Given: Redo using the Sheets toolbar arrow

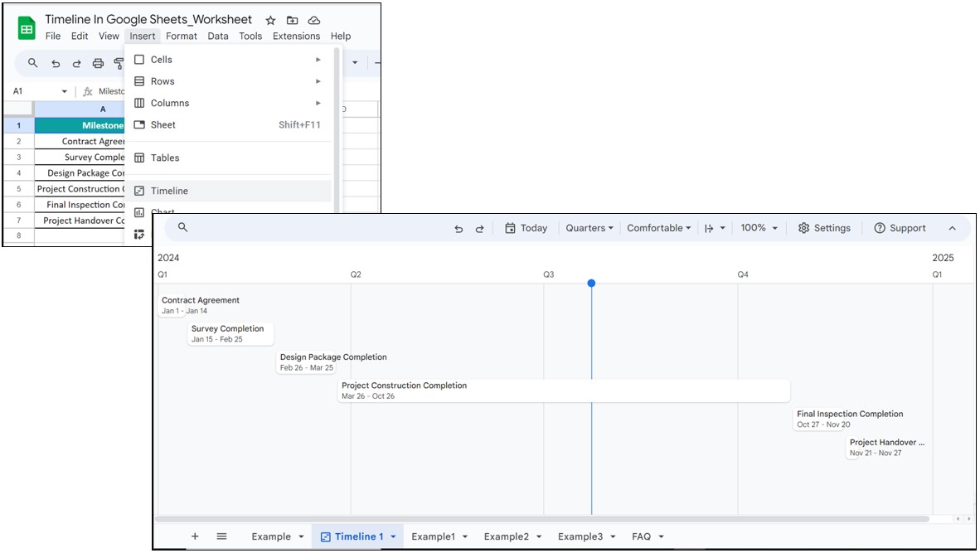Looking at the screenshot, I should pos(76,63).
